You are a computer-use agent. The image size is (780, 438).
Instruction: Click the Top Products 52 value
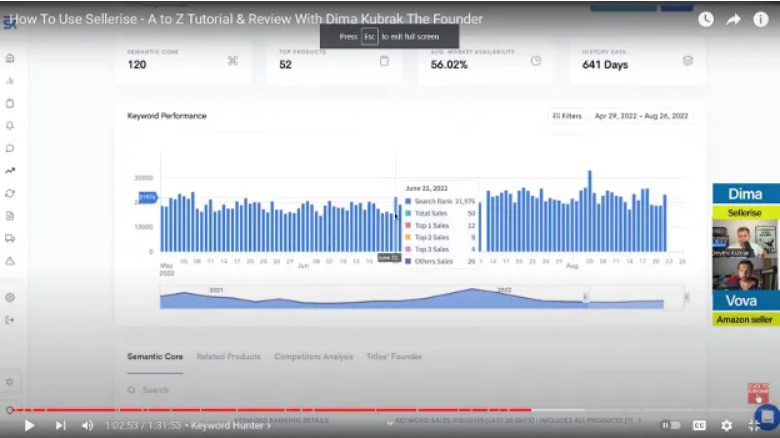(285, 65)
